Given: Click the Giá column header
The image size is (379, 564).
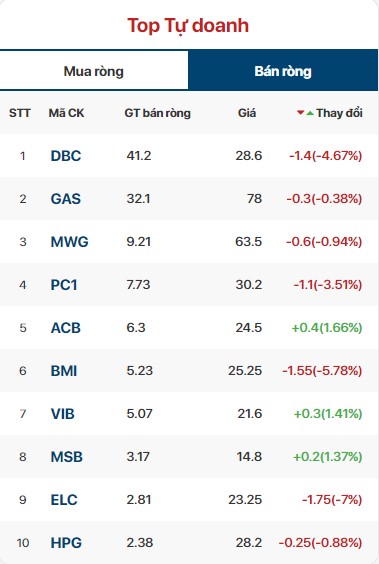Looking at the screenshot, I should pos(247,113).
